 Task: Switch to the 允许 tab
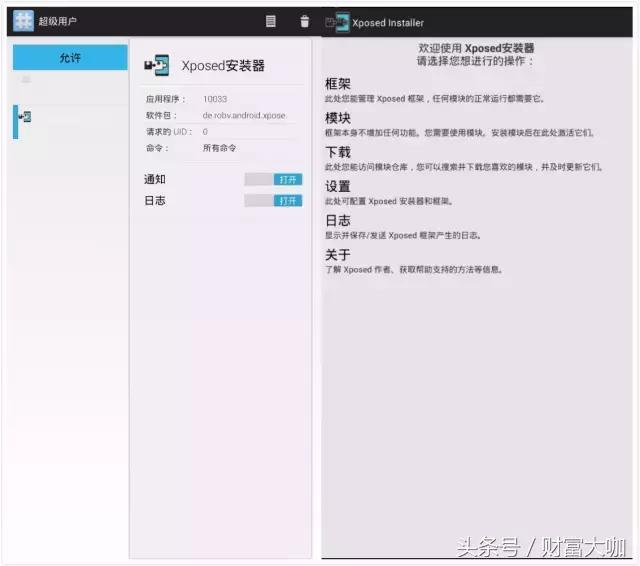(70, 58)
